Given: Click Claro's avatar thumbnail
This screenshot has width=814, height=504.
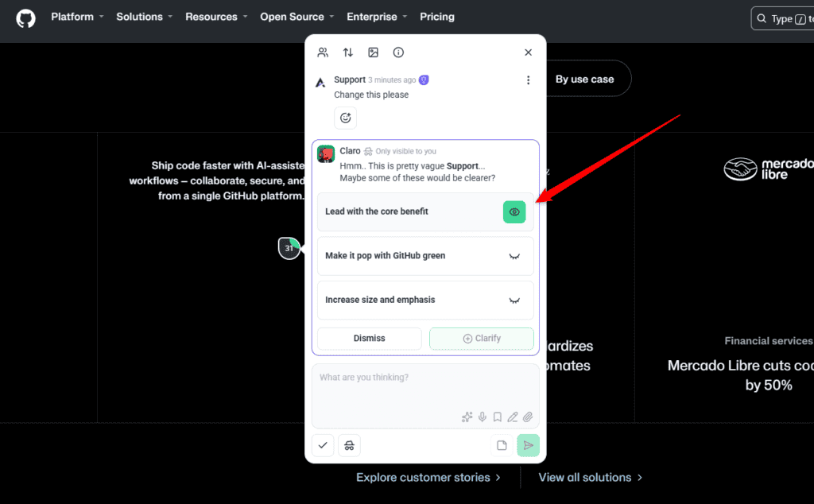Looking at the screenshot, I should point(326,154).
